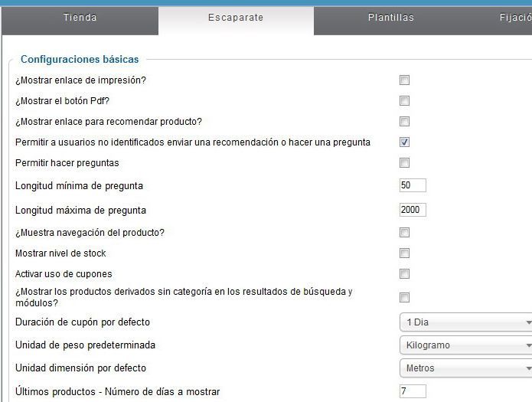Tick productos derivados sin categoría checkbox
This screenshot has width=532, height=402.
point(404,297)
